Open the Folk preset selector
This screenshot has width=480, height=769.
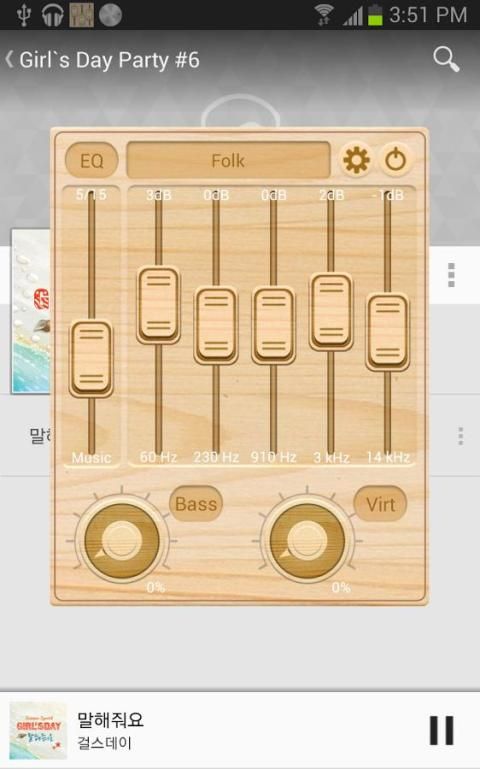click(228, 160)
